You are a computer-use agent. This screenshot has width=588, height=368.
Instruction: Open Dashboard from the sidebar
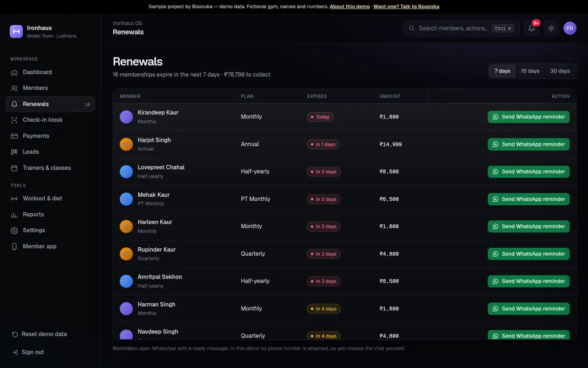point(51,72)
